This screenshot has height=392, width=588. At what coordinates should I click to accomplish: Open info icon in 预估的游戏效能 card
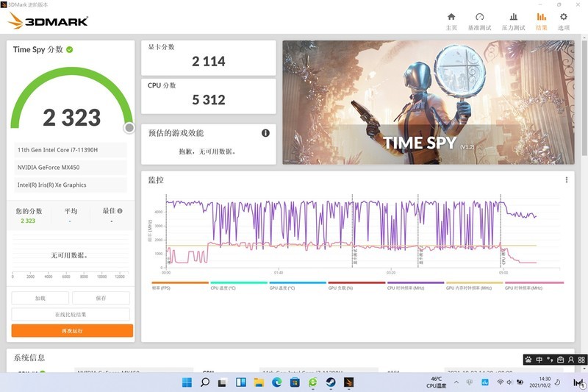point(265,133)
